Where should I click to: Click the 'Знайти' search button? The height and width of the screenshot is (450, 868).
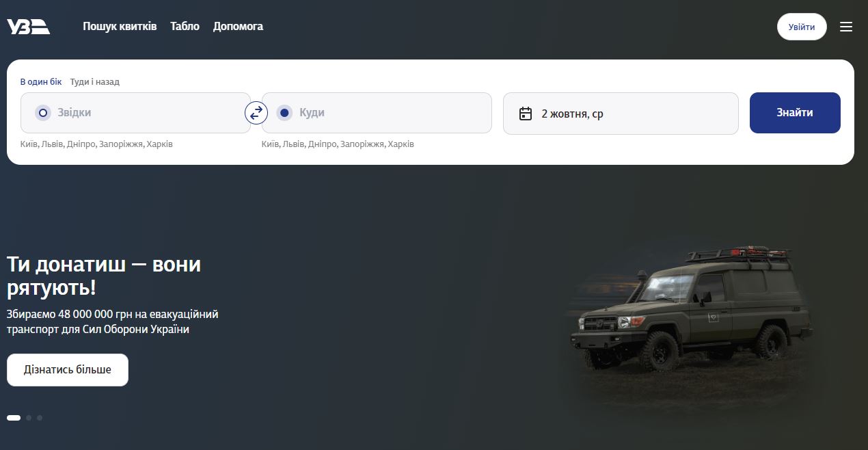point(794,113)
